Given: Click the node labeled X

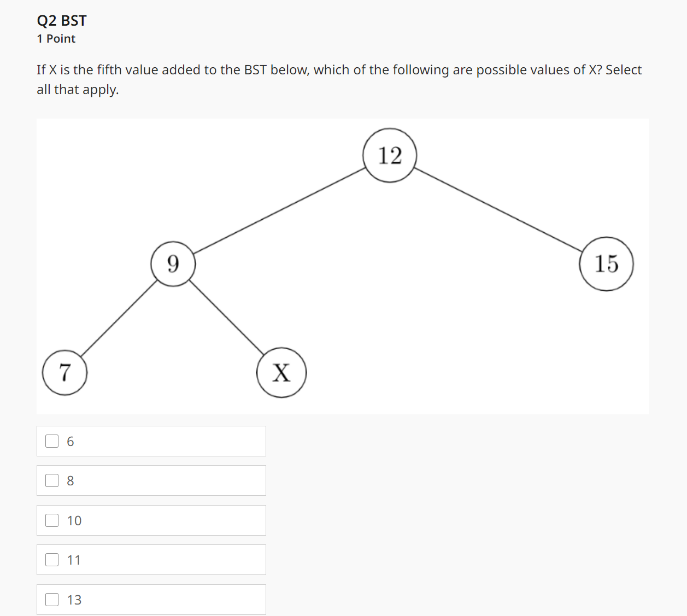Looking at the screenshot, I should (281, 372).
